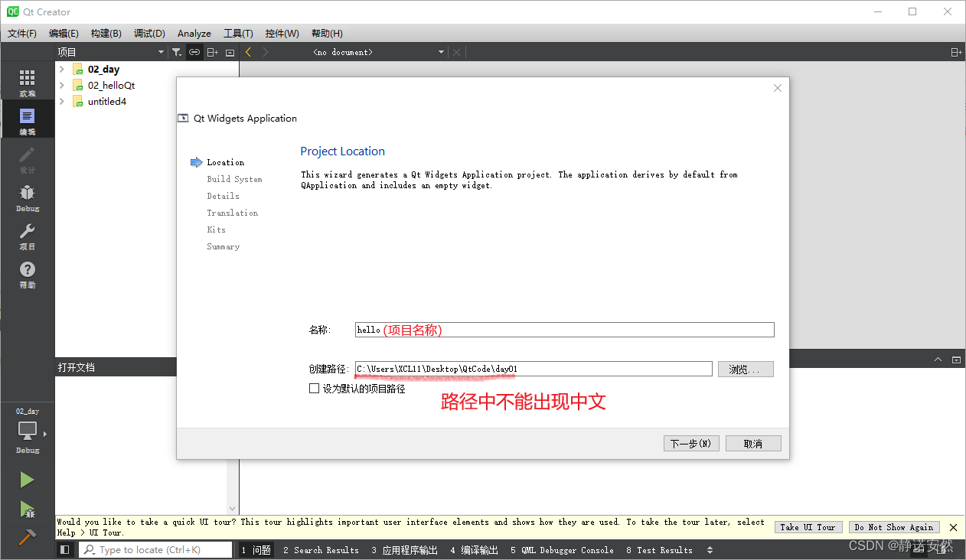Image resolution: width=966 pixels, height=560 pixels.
Task: Open the <no document> file dropdown
Action: point(379,52)
